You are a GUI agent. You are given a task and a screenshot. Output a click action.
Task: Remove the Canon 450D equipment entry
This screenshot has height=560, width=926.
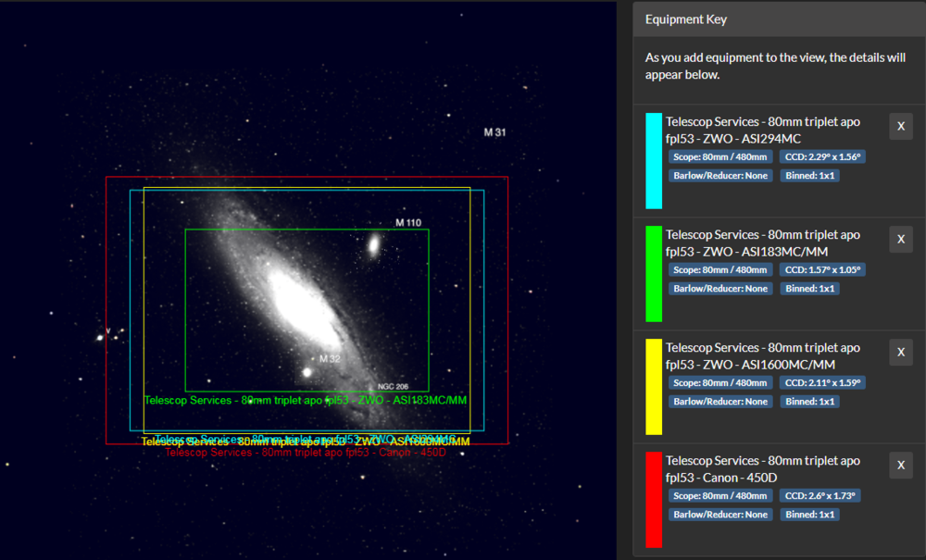tap(901, 466)
